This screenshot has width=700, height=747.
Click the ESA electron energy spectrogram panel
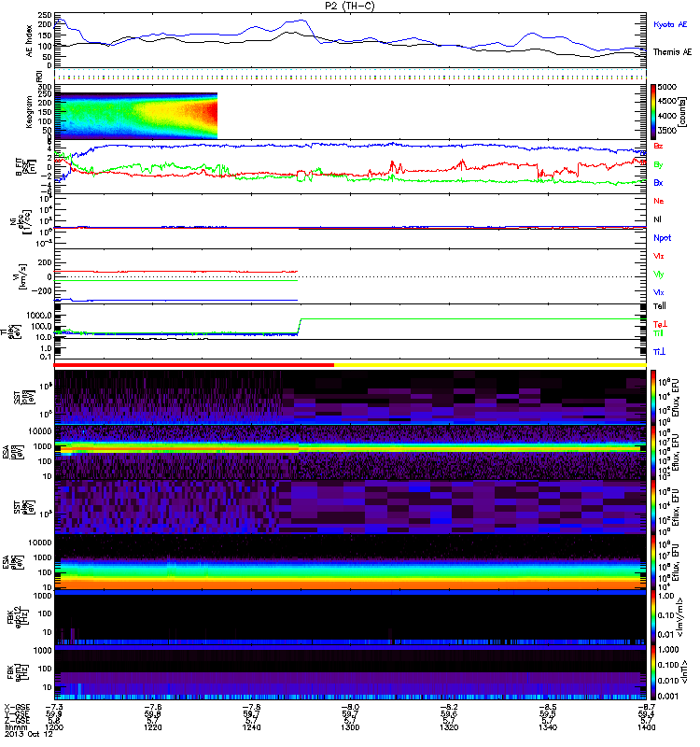350,562
